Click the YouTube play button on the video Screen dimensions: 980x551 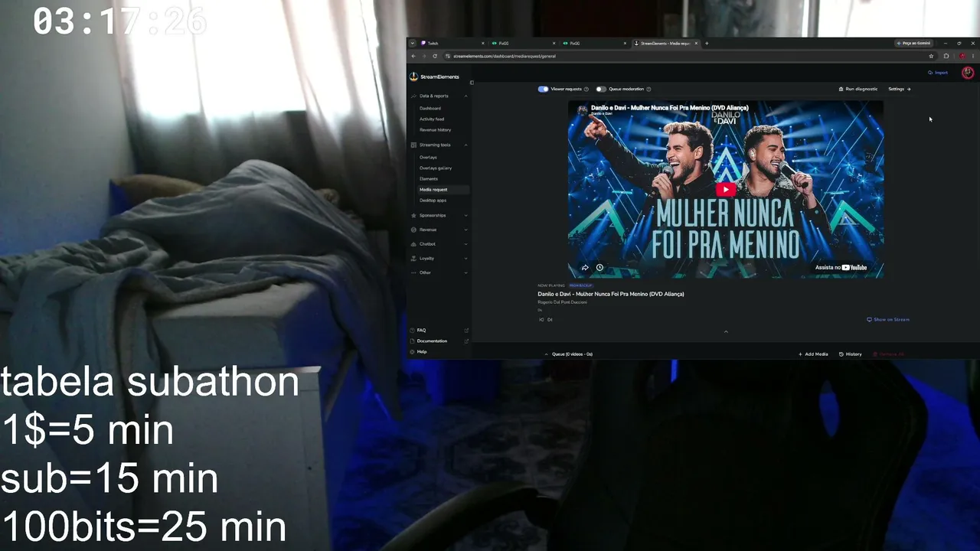coord(726,189)
